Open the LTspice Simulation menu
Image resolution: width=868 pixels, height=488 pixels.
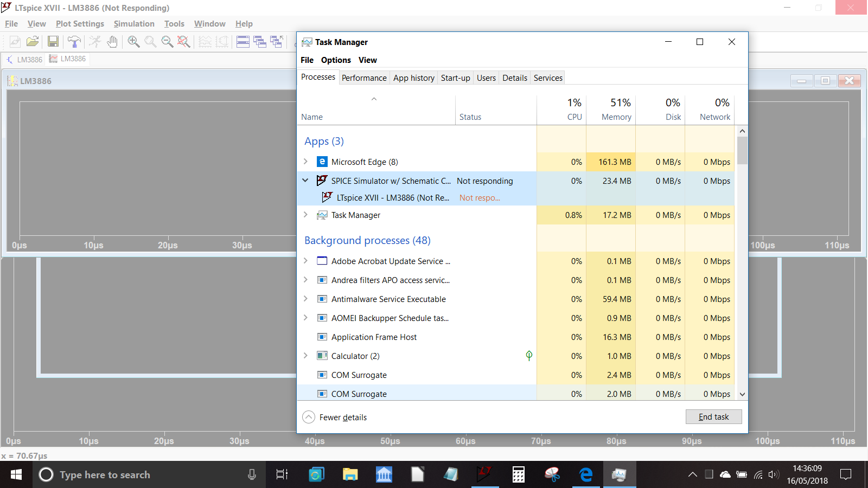click(x=134, y=24)
